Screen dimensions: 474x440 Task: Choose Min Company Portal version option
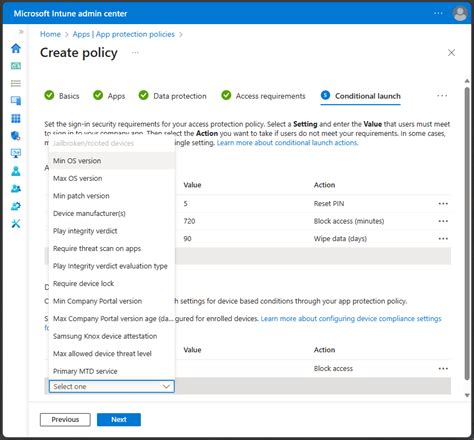tap(112, 301)
